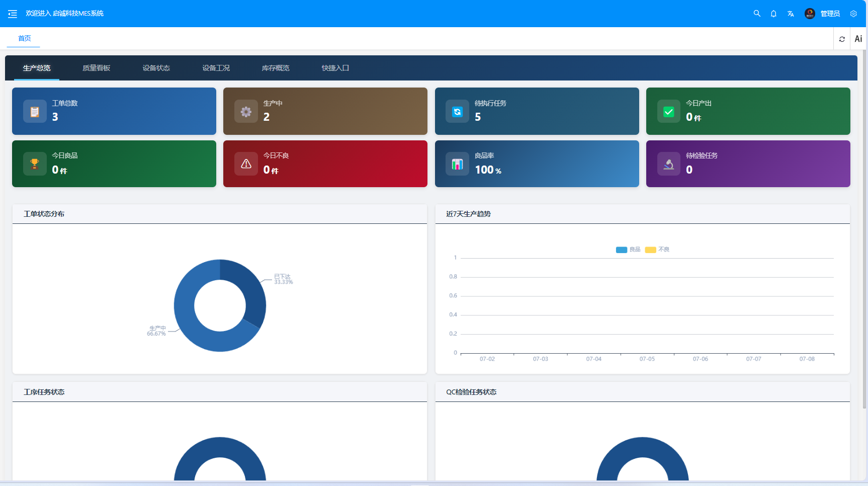This screenshot has height=486, width=868.
Task: Click the header title 欢迎进入 启诚科技MES系统
Action: coord(64,14)
